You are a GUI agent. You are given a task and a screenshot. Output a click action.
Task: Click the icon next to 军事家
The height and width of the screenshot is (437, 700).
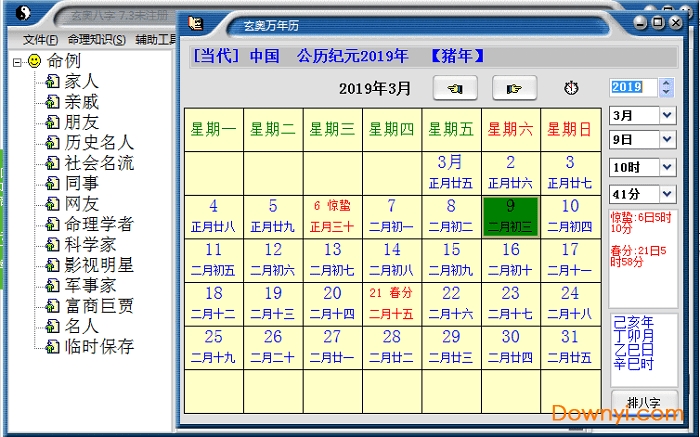(53, 285)
